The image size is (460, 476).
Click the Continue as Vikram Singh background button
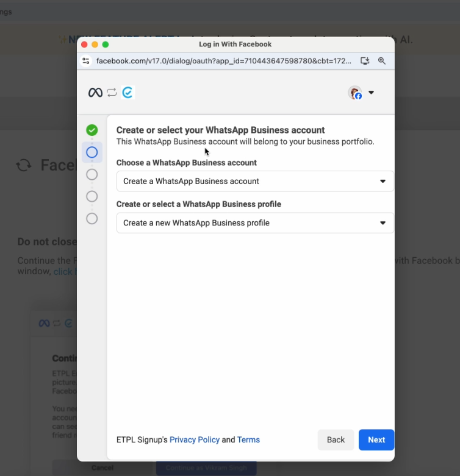pyautogui.click(x=206, y=468)
